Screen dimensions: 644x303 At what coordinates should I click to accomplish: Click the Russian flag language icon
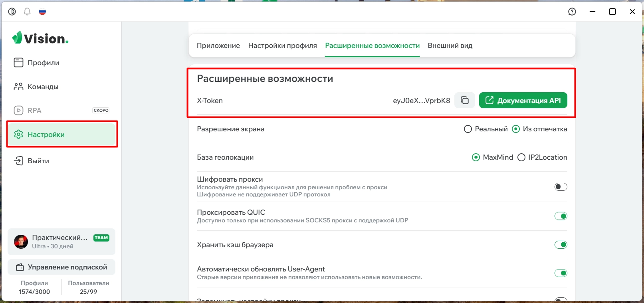point(42,12)
